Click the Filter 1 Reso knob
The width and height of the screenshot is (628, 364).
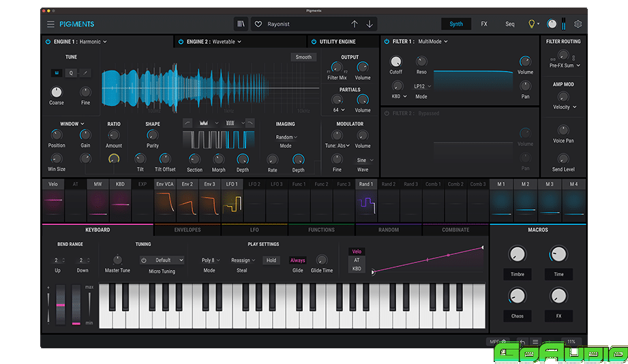click(x=421, y=61)
